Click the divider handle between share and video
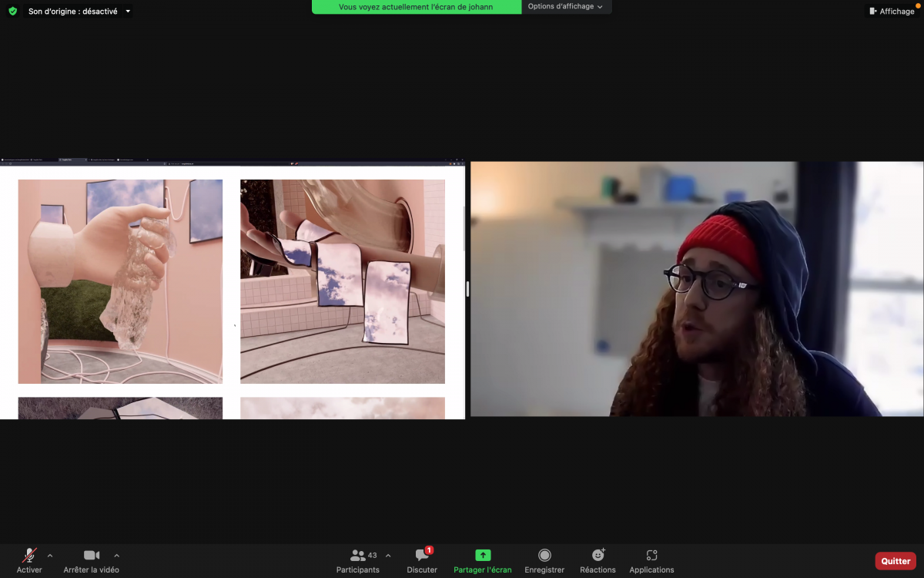 coord(467,289)
